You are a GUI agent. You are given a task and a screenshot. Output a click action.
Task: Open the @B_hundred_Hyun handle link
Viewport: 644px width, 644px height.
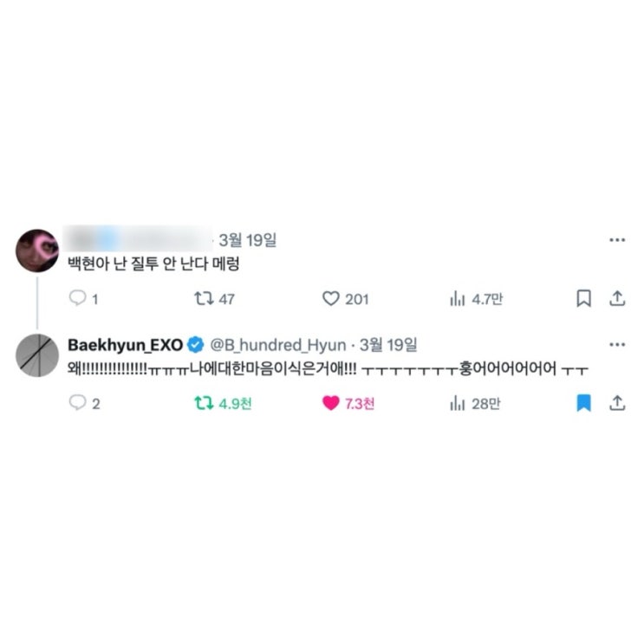tap(278, 345)
